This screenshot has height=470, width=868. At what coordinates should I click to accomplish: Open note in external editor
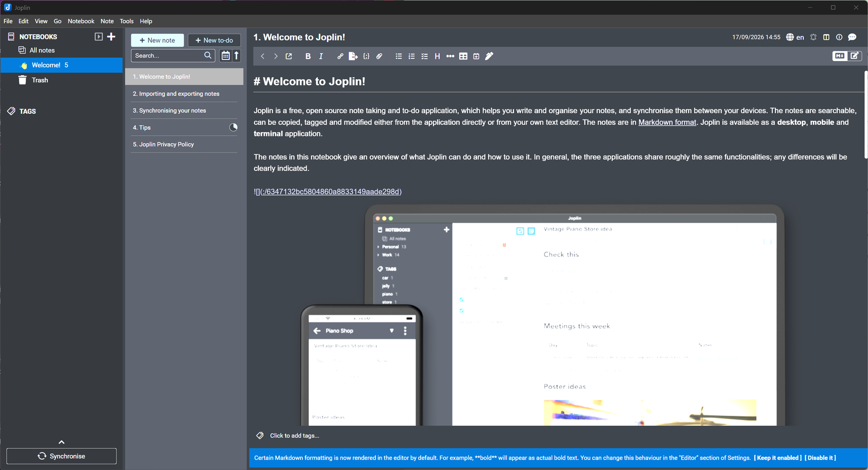[x=289, y=56]
